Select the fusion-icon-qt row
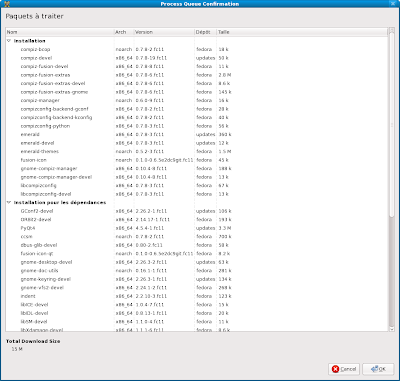Image resolution: width=400 pixels, height=381 pixels. coord(197,253)
